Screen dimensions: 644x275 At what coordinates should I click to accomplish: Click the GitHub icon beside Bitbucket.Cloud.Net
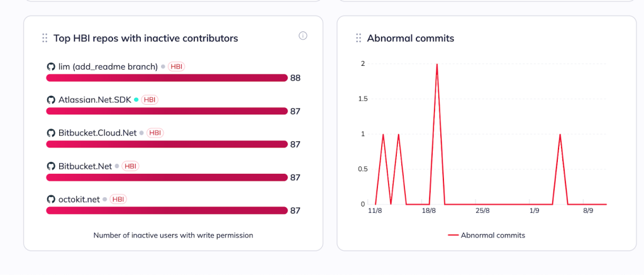(51, 133)
